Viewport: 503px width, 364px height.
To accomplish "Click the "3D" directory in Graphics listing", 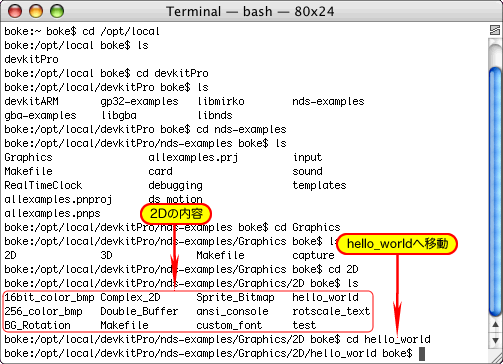I will [106, 255].
